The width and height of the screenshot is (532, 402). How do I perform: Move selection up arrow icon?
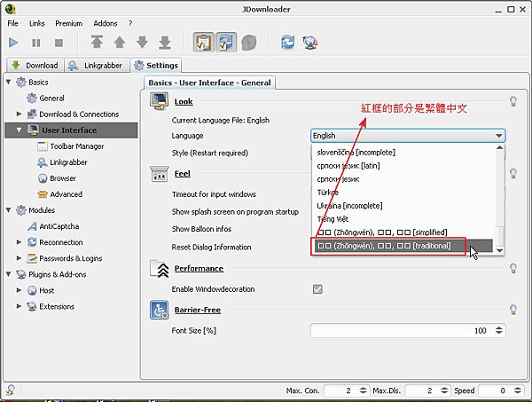120,42
